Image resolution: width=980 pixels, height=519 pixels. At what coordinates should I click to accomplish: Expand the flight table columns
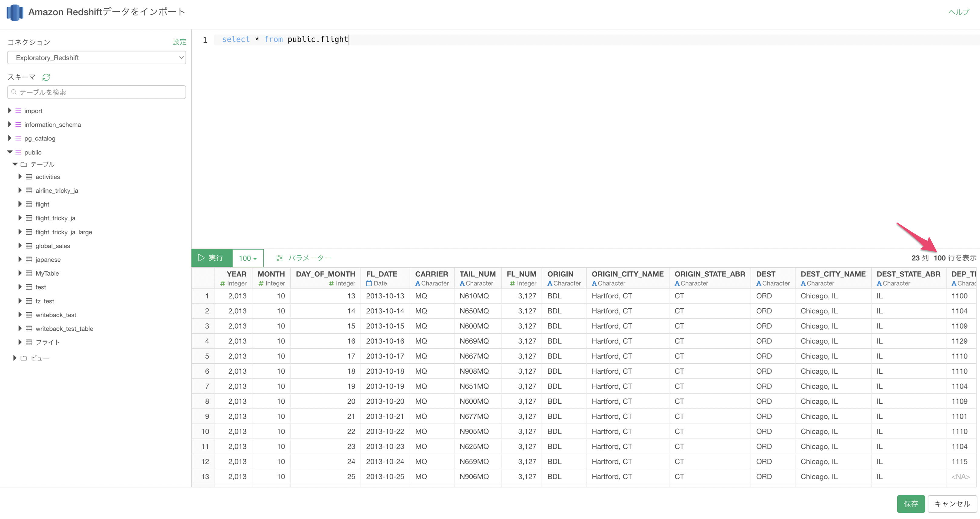(x=20, y=204)
